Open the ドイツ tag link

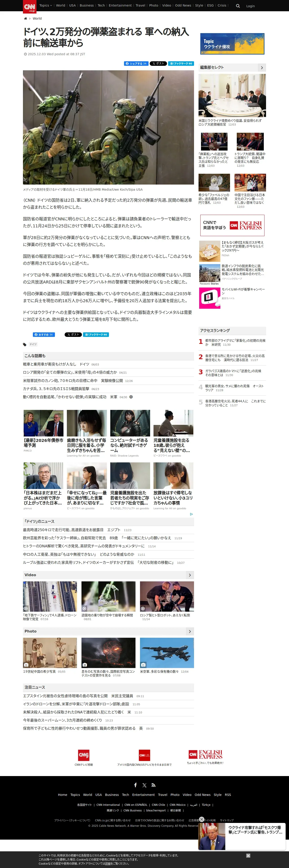(33, 344)
